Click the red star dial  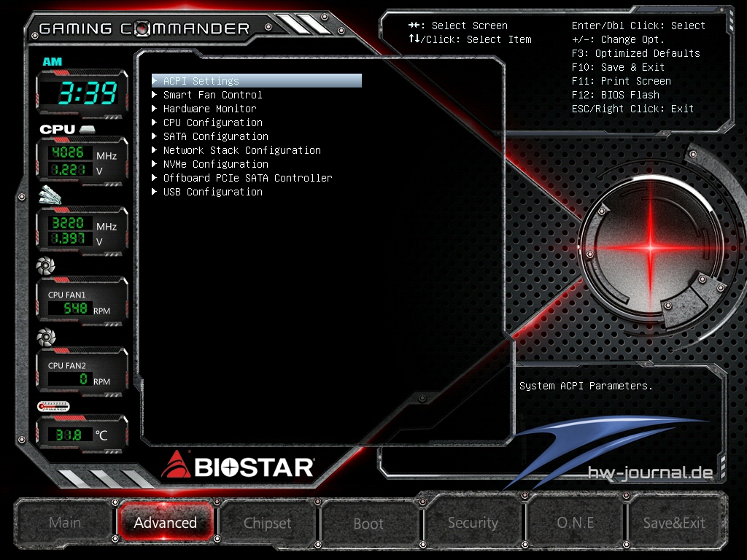point(651,247)
